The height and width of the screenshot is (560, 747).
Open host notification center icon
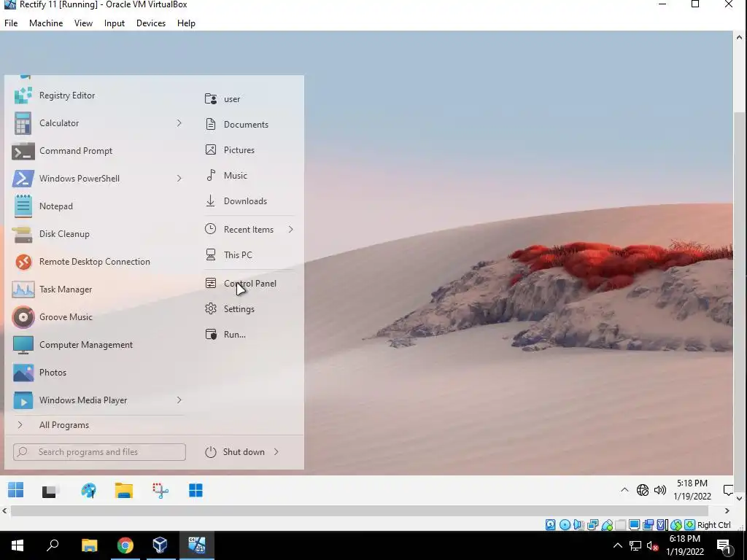(724, 545)
